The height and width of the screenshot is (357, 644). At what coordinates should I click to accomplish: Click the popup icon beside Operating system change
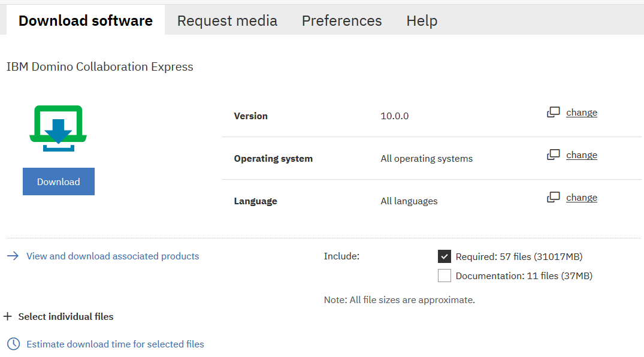coord(553,155)
